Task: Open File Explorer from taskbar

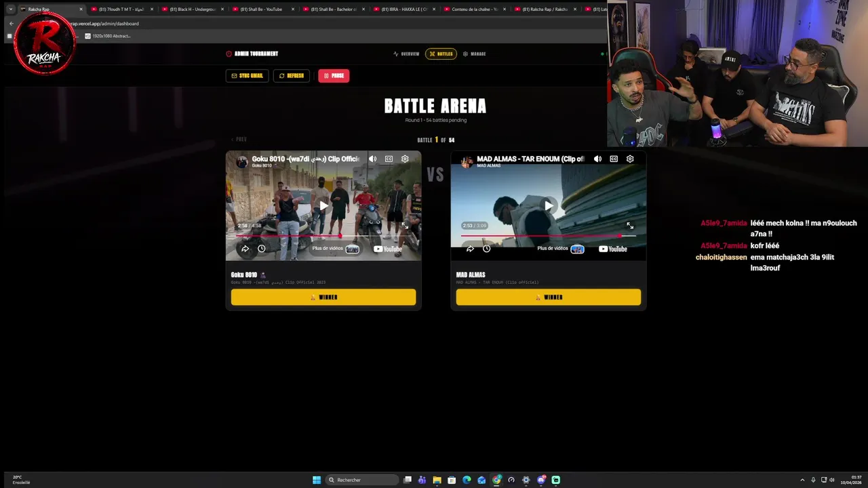Action: click(x=437, y=480)
